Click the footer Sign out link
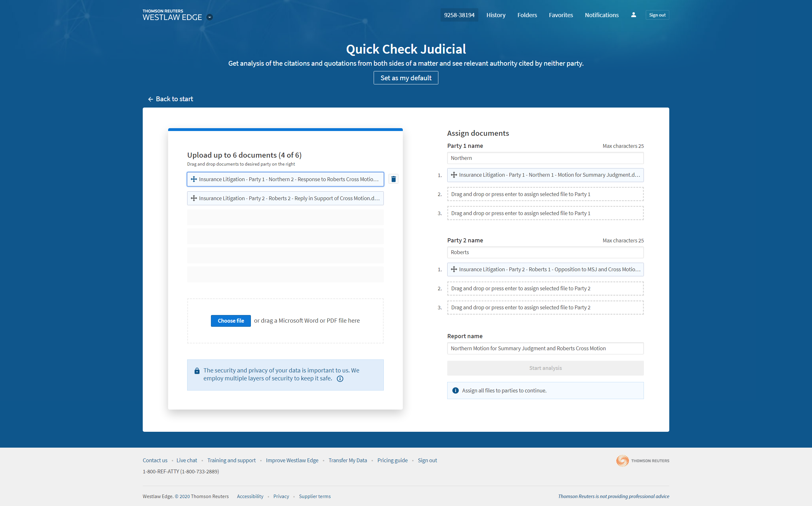Screen dimensions: 812x506 pos(427,460)
